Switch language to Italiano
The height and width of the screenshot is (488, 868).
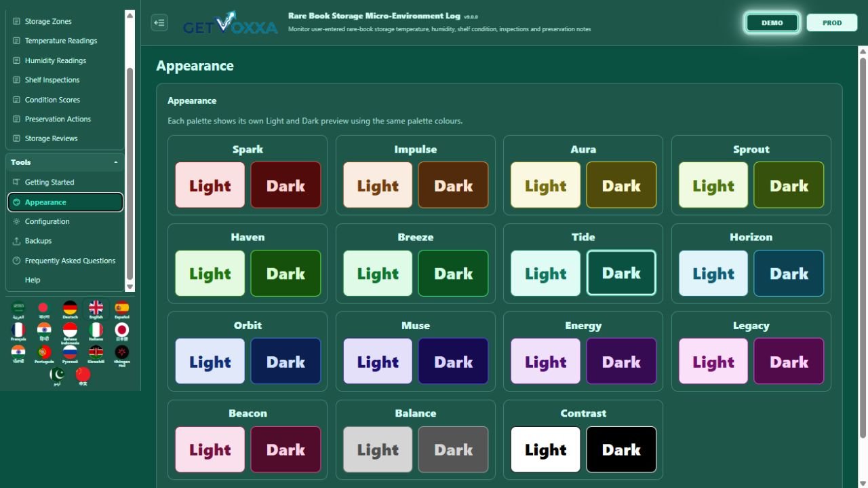[x=96, y=333]
